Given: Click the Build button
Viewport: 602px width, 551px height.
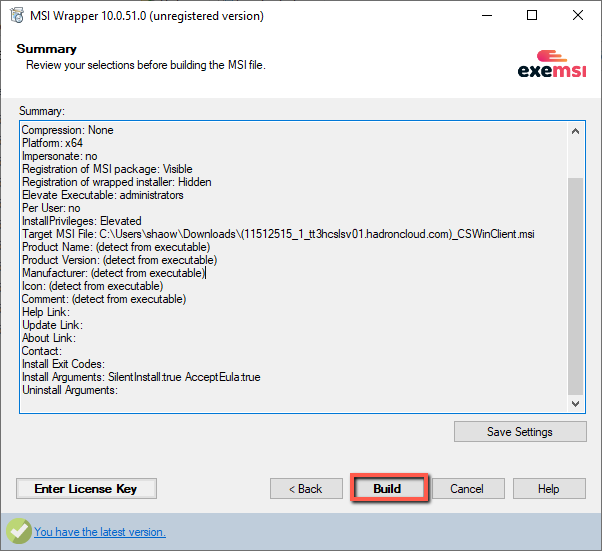Looking at the screenshot, I should pyautogui.click(x=389, y=488).
